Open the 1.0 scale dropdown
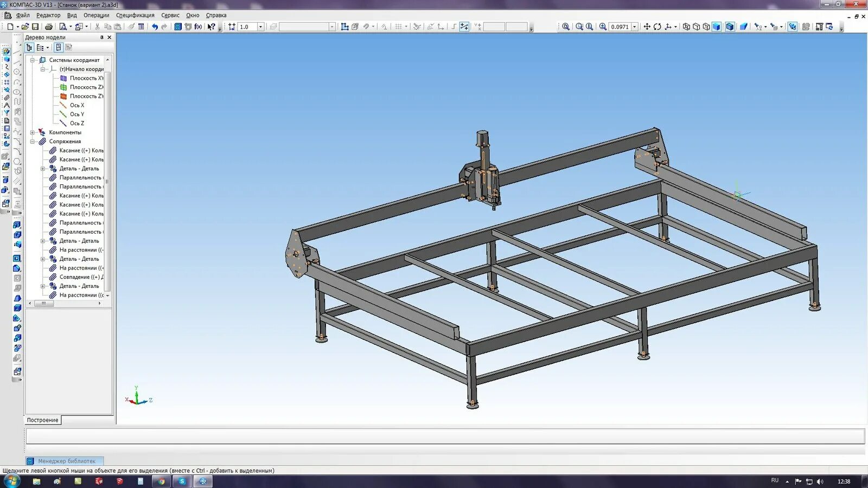This screenshot has width=868, height=488. click(x=260, y=27)
